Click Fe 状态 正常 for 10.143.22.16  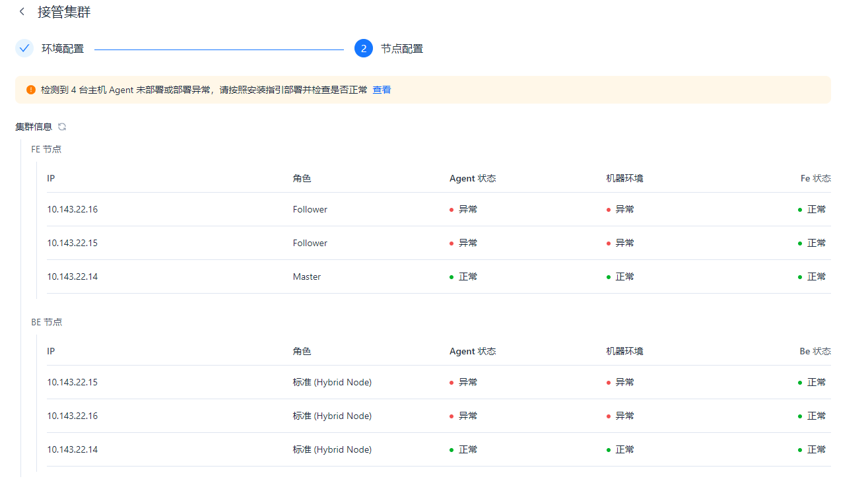click(812, 209)
